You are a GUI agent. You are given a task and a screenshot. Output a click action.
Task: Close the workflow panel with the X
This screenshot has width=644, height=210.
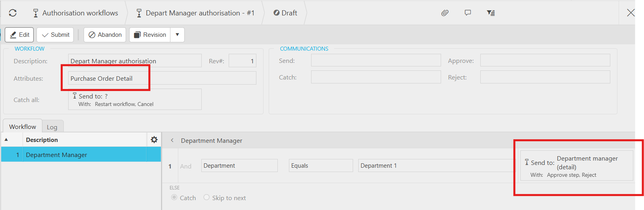(x=631, y=13)
